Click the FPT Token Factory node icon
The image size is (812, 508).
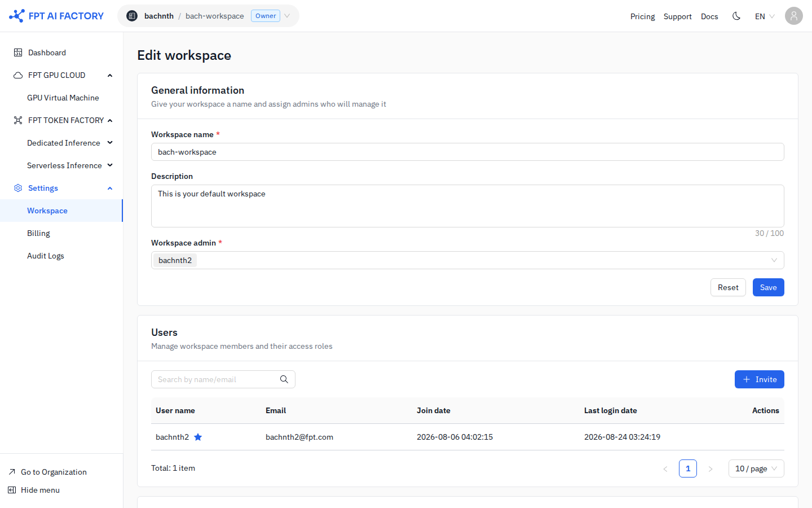tap(18, 120)
